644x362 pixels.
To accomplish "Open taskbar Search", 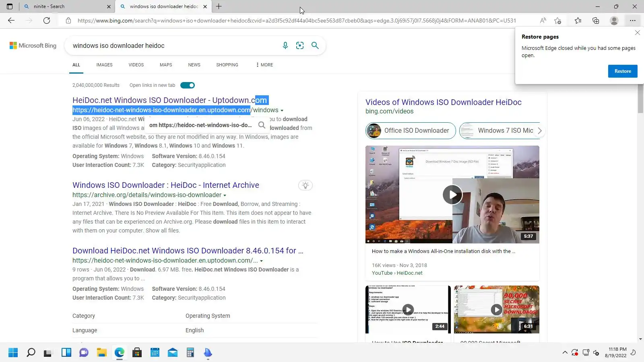I will pyautogui.click(x=31, y=353).
